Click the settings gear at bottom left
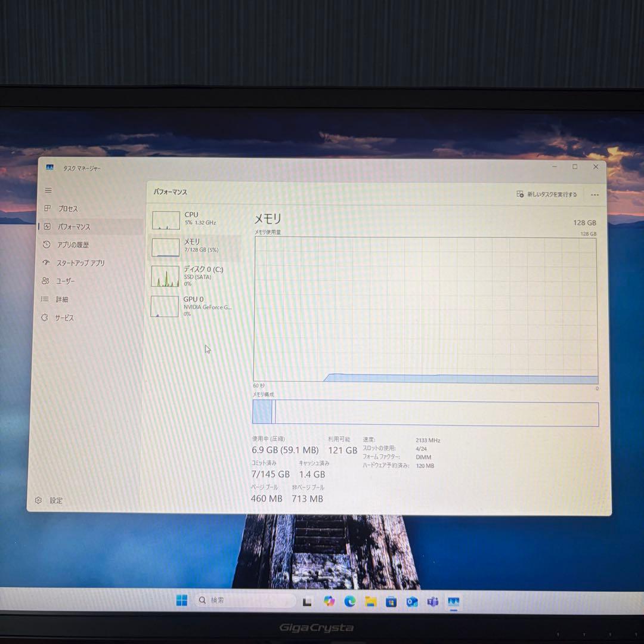This screenshot has width=644, height=644. [39, 500]
